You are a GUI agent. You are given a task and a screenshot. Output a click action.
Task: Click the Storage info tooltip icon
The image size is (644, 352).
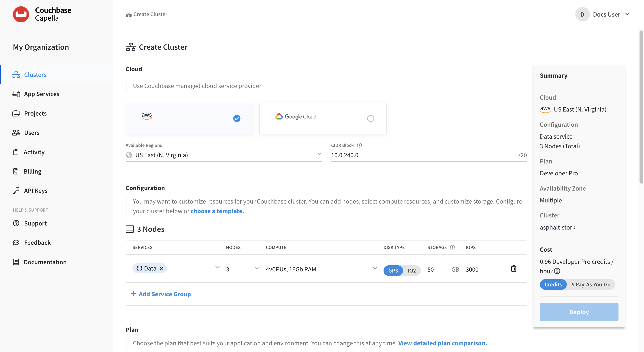pos(453,247)
